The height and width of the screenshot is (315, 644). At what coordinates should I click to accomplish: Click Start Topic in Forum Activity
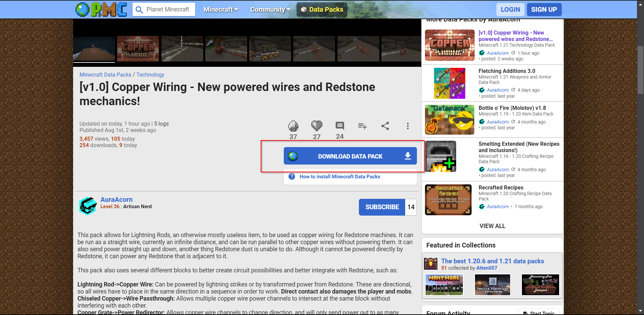click(x=539, y=313)
